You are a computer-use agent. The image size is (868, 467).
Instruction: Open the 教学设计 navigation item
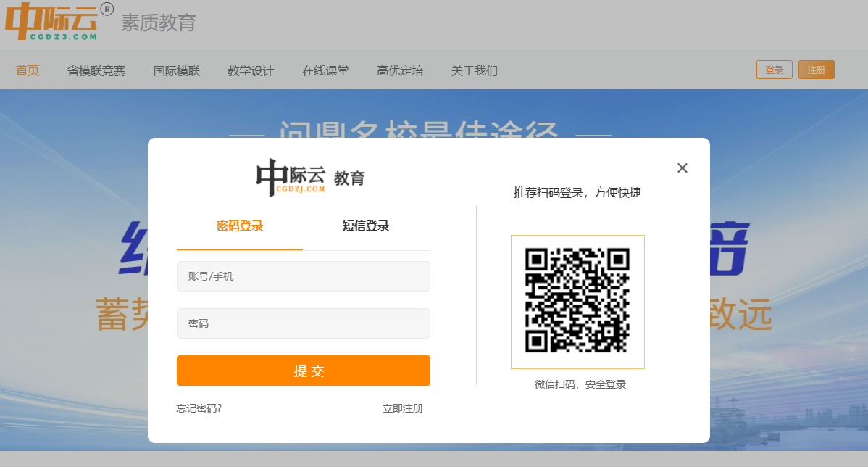point(250,70)
